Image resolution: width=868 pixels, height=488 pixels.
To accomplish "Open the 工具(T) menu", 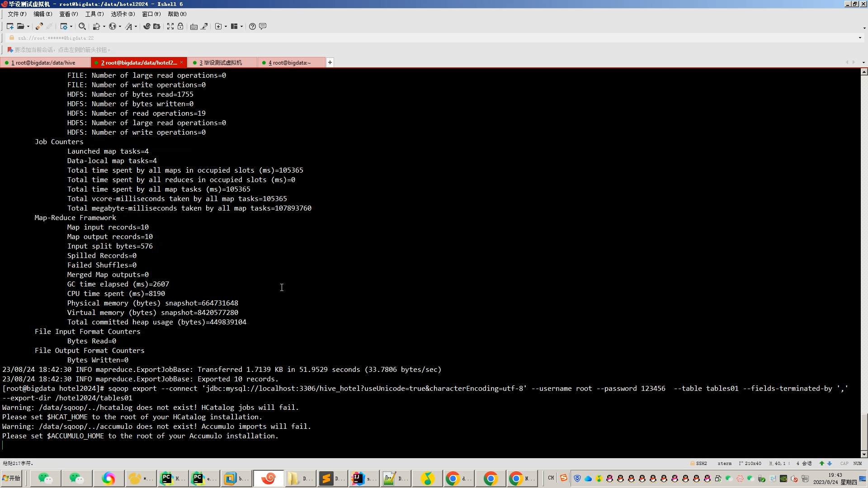I will pos(94,14).
